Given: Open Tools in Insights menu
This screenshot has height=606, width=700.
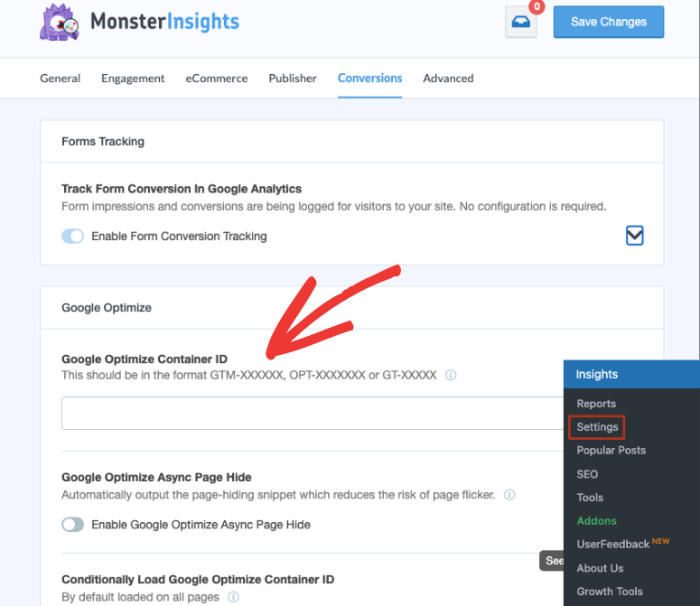Looking at the screenshot, I should click(x=590, y=498).
